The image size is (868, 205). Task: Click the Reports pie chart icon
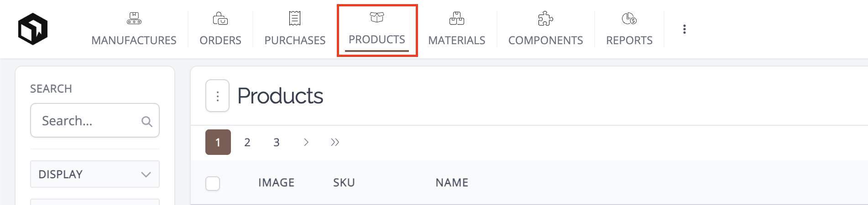point(629,18)
